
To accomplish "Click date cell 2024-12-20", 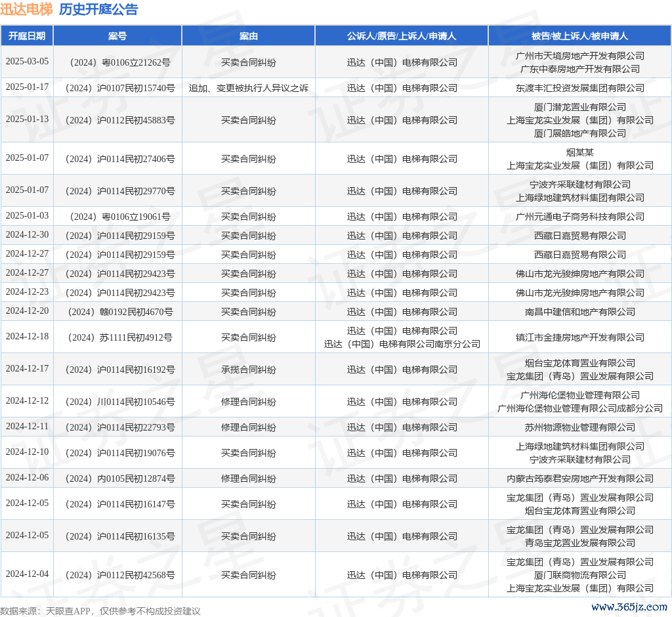I will point(27,310).
